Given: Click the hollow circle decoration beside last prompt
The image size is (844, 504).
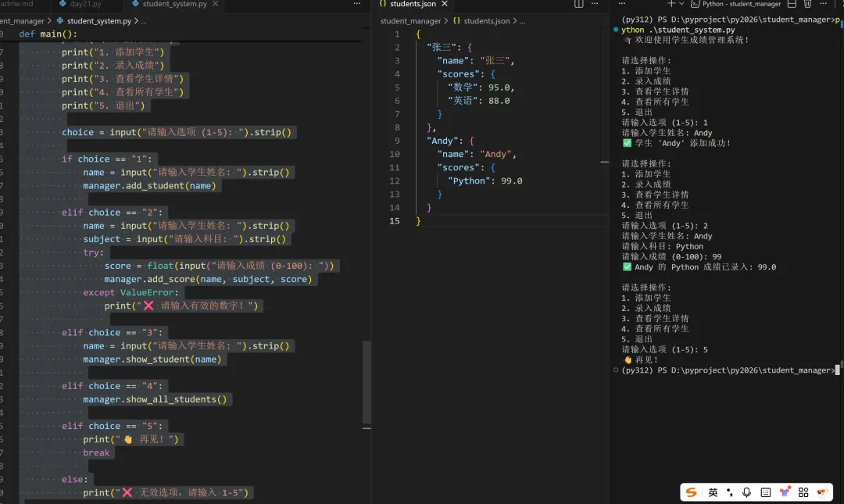Looking at the screenshot, I should pyautogui.click(x=616, y=370).
